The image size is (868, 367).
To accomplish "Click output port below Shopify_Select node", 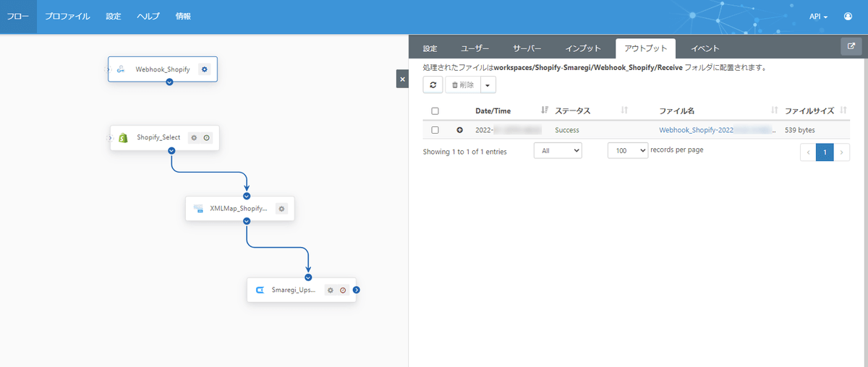I will pos(171,150).
